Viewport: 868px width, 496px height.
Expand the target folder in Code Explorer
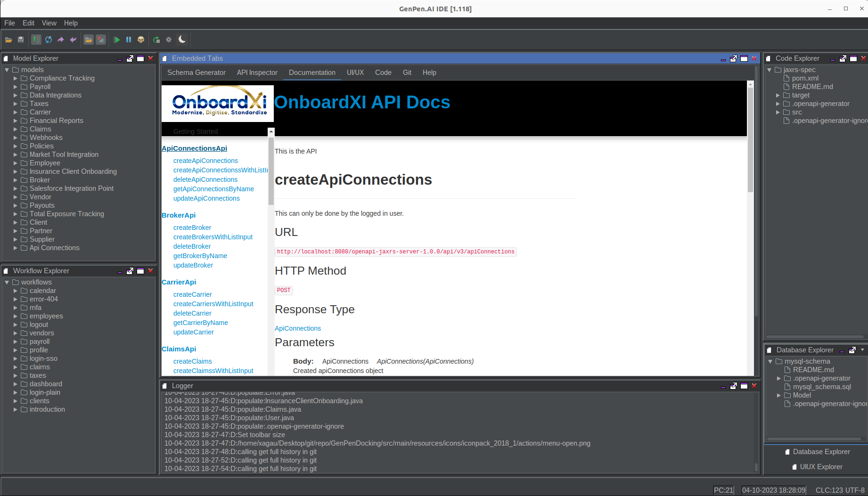pyautogui.click(x=778, y=95)
